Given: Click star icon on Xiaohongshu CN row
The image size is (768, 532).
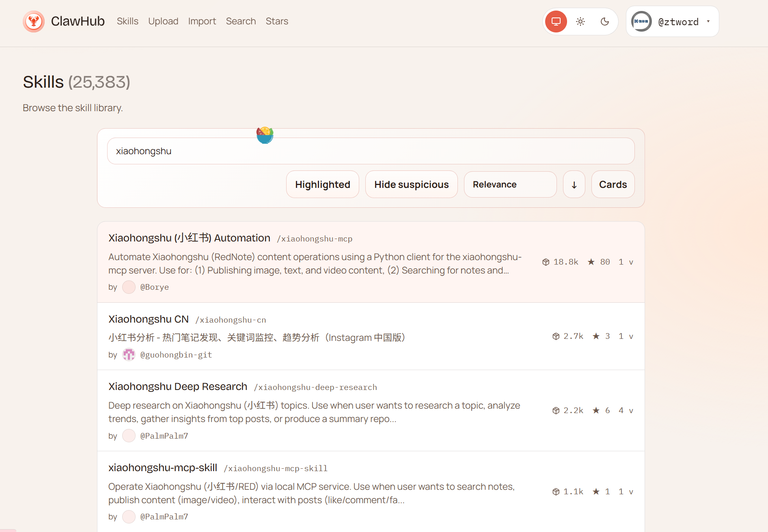Looking at the screenshot, I should click(596, 336).
